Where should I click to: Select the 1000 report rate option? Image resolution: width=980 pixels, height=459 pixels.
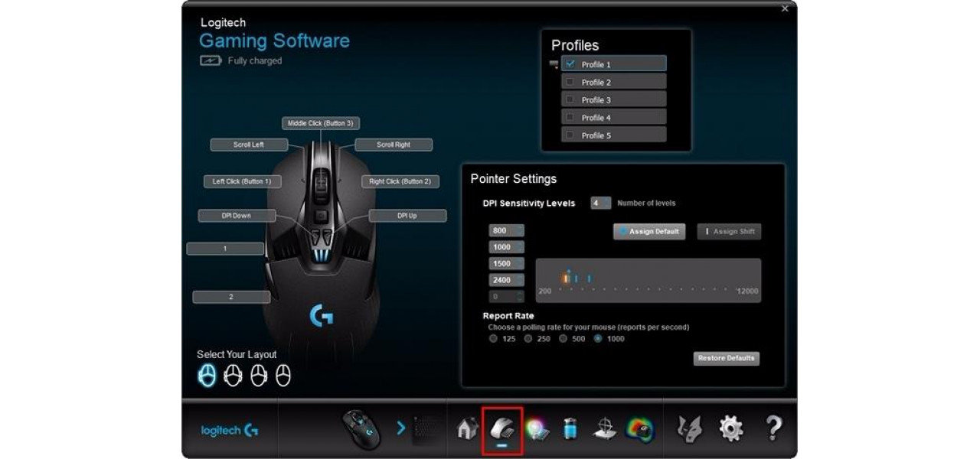598,339
